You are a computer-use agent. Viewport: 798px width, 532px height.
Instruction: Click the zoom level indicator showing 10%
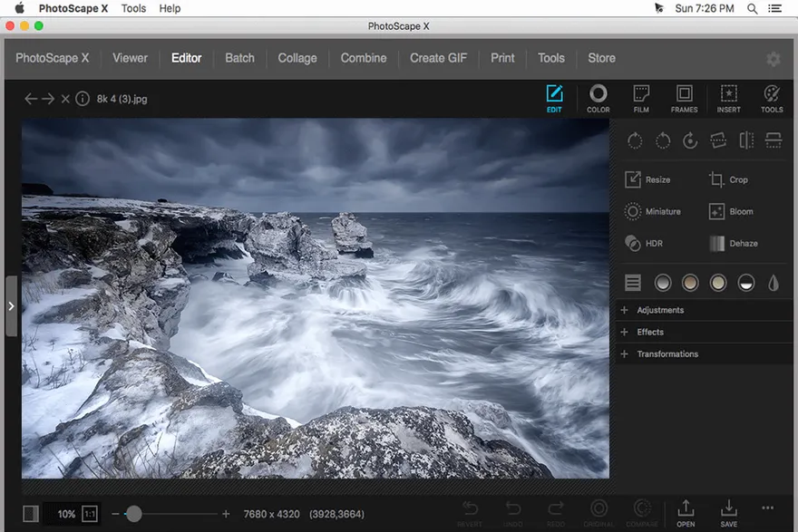click(66, 513)
